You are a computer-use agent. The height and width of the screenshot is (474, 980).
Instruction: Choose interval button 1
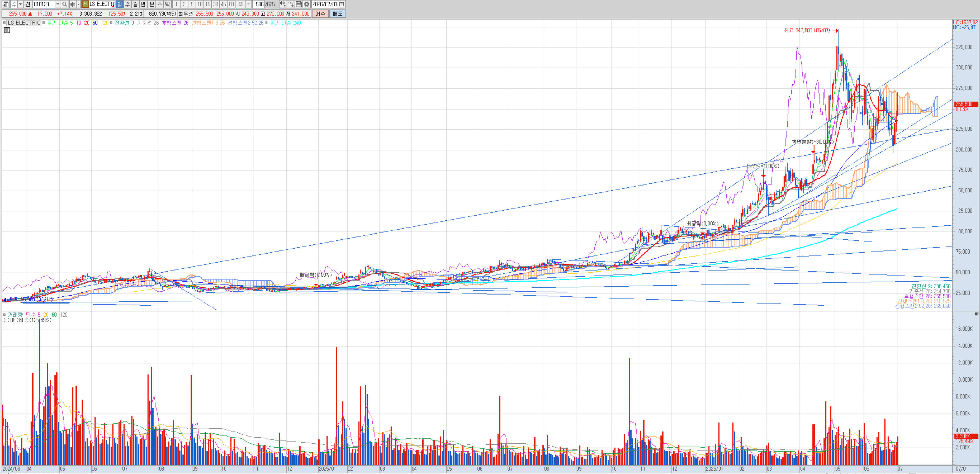176,4
